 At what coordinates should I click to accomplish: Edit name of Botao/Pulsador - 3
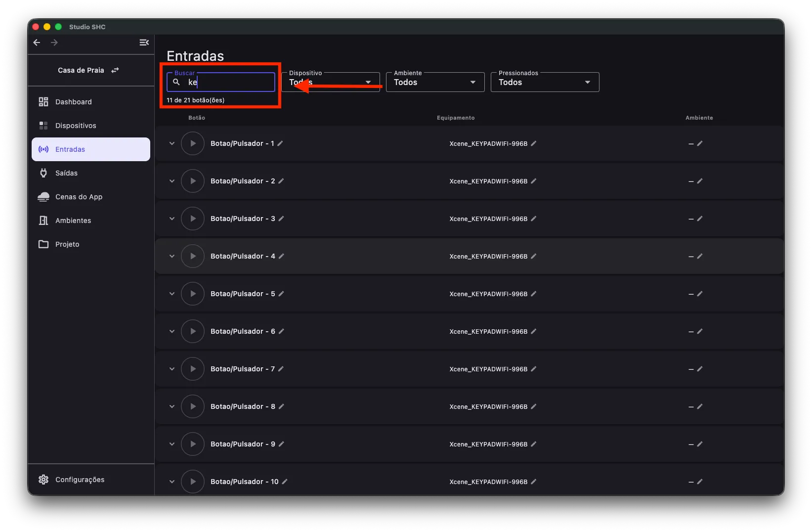pyautogui.click(x=281, y=219)
